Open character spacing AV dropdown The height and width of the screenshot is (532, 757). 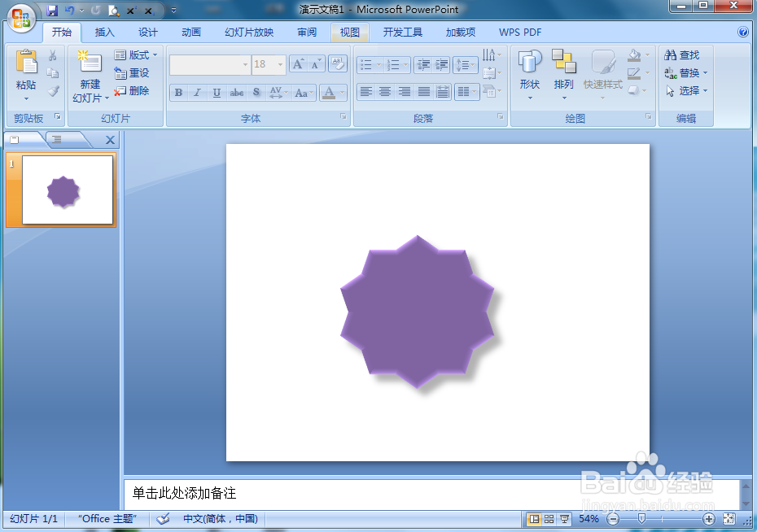(x=278, y=93)
